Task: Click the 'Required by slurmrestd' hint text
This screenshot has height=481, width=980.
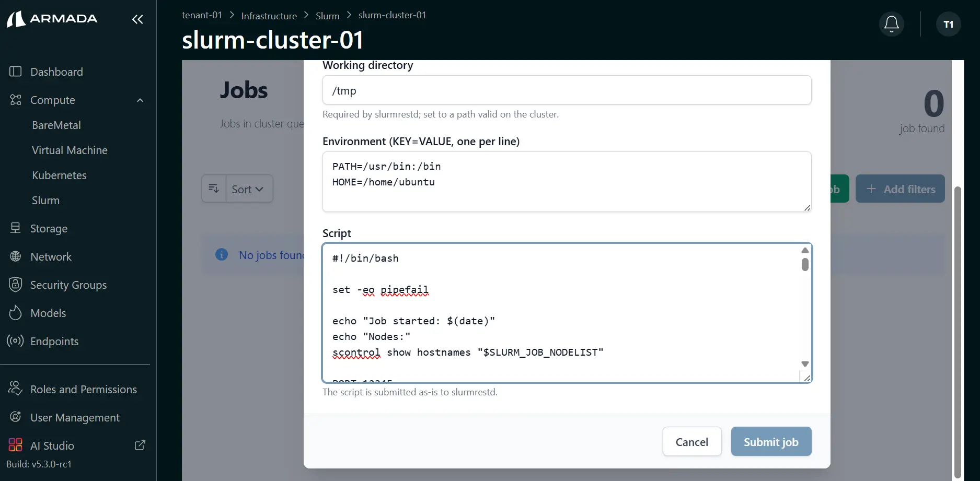Action: 441,114
